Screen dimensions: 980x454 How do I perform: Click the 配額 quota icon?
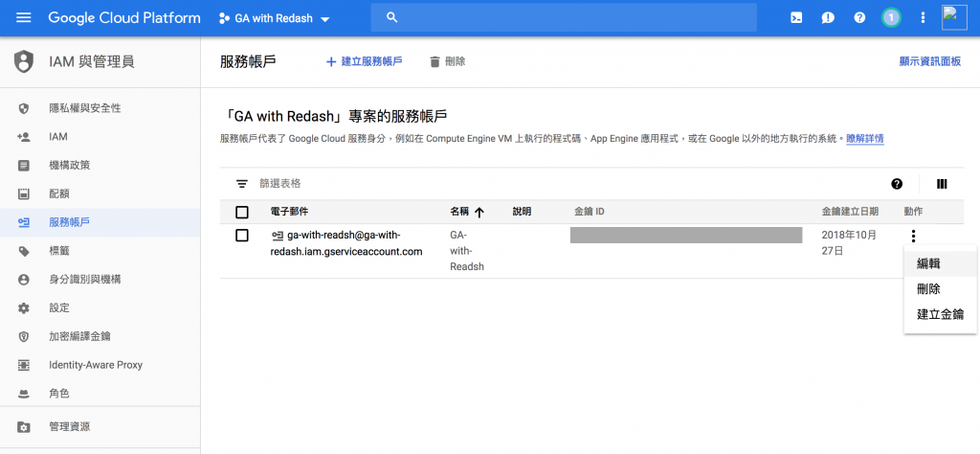tap(24, 193)
